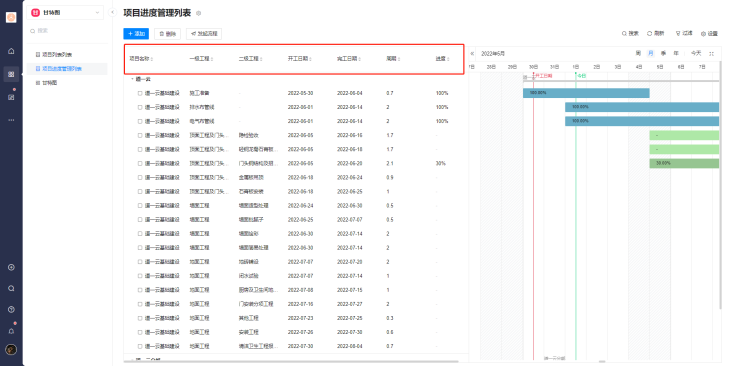Click the sort icon next to 开工日期 header
Image resolution: width=750 pixels, height=366 pixels.
[x=310, y=59]
